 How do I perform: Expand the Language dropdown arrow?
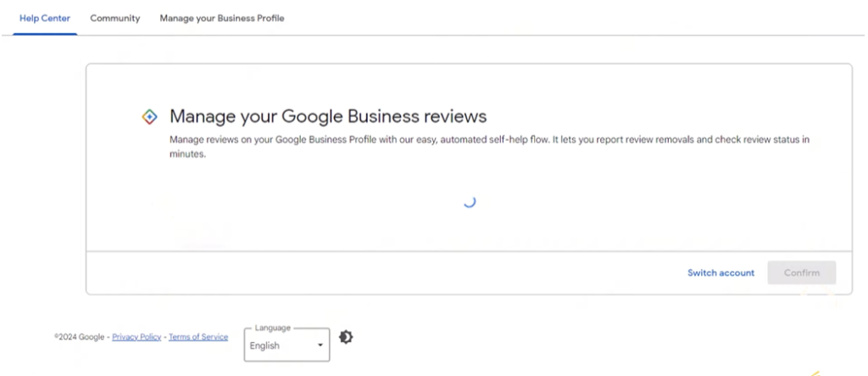(x=320, y=345)
